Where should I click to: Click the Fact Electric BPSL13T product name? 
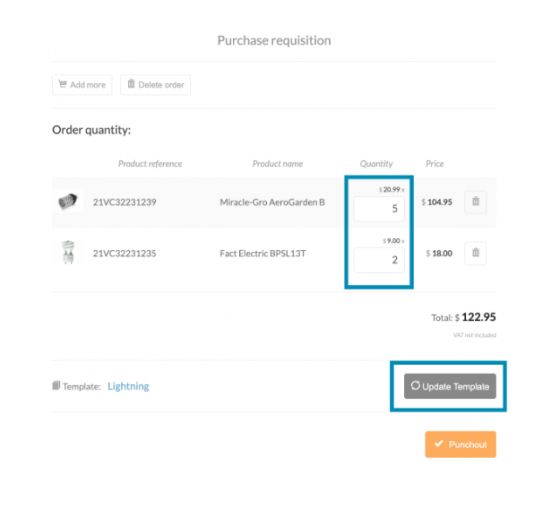click(x=263, y=254)
